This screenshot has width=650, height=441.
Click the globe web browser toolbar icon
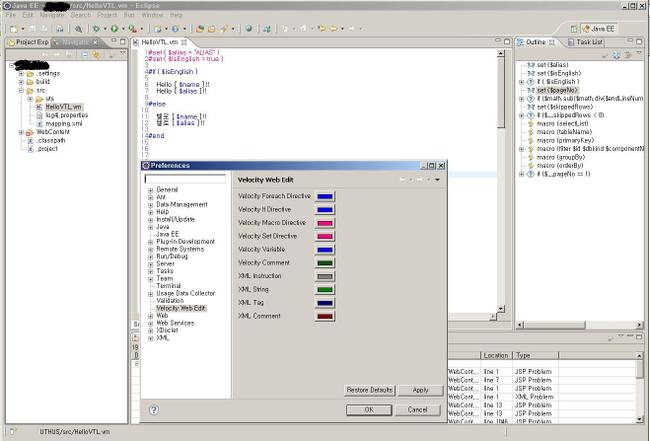tap(248, 29)
